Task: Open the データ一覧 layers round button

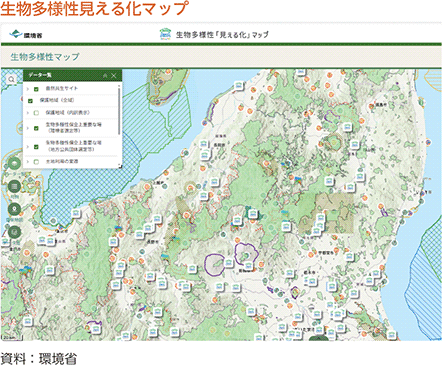Action: click(x=14, y=163)
